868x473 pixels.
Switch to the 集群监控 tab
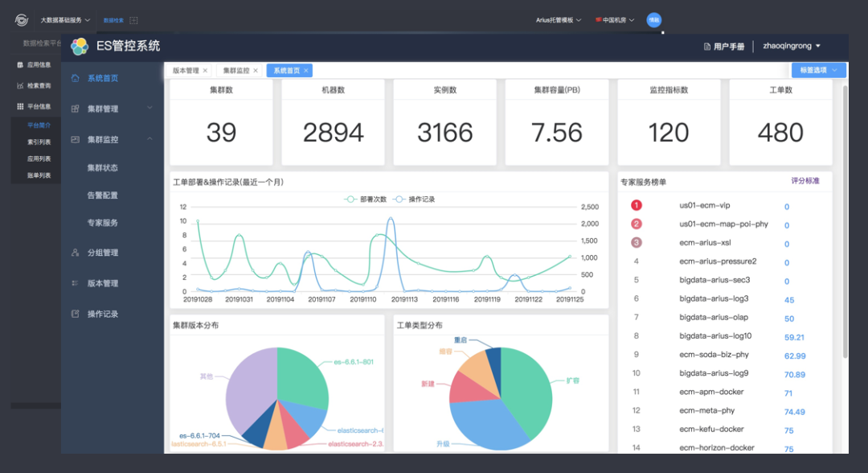235,71
